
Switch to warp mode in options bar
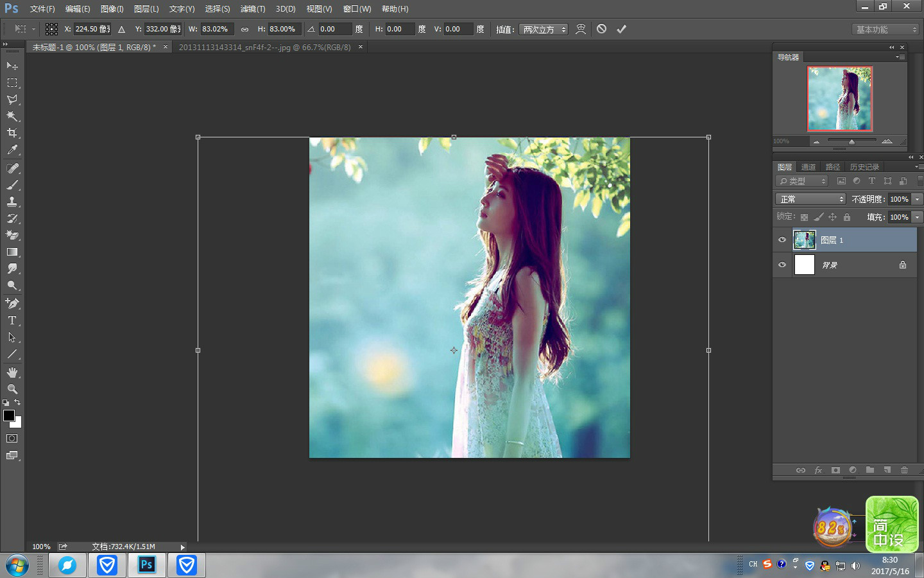(x=581, y=29)
